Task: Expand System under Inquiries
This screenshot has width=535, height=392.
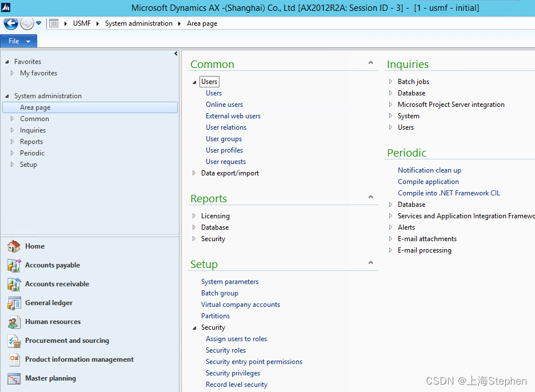Action: 390,115
